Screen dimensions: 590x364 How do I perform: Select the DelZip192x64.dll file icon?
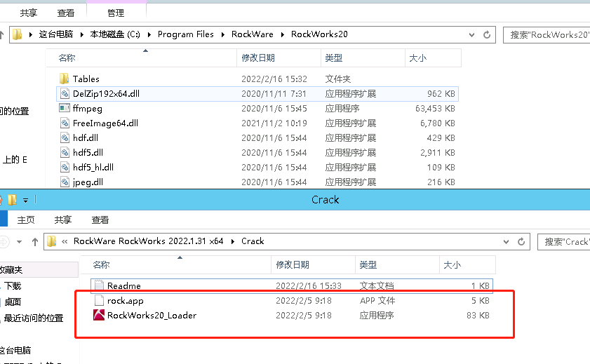(x=65, y=94)
